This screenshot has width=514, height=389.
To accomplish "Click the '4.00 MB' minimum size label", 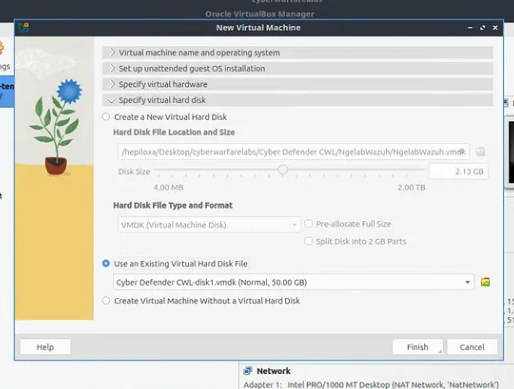I will (168, 188).
